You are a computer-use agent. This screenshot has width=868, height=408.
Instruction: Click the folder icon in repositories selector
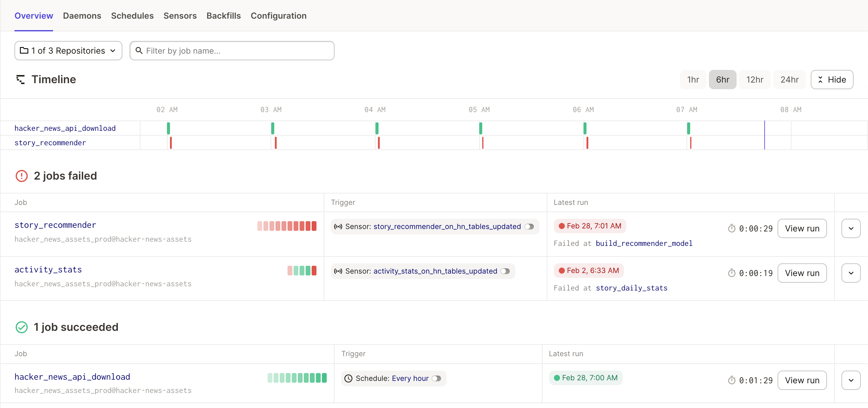[x=24, y=51]
